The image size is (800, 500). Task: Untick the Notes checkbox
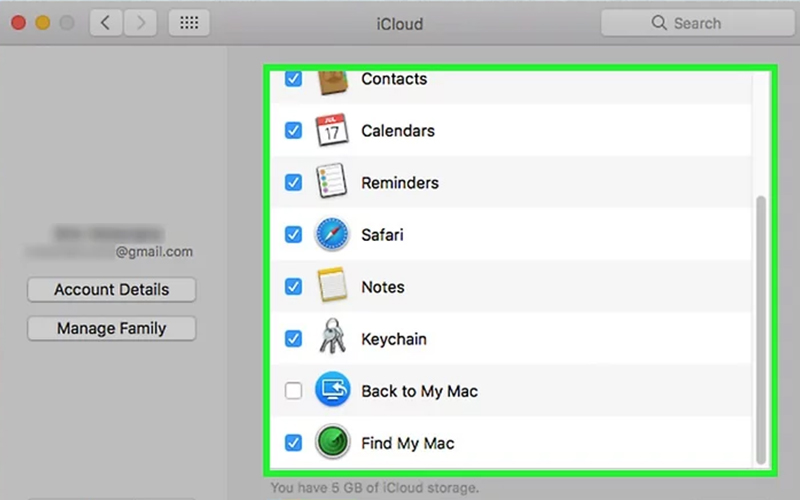pyautogui.click(x=293, y=287)
